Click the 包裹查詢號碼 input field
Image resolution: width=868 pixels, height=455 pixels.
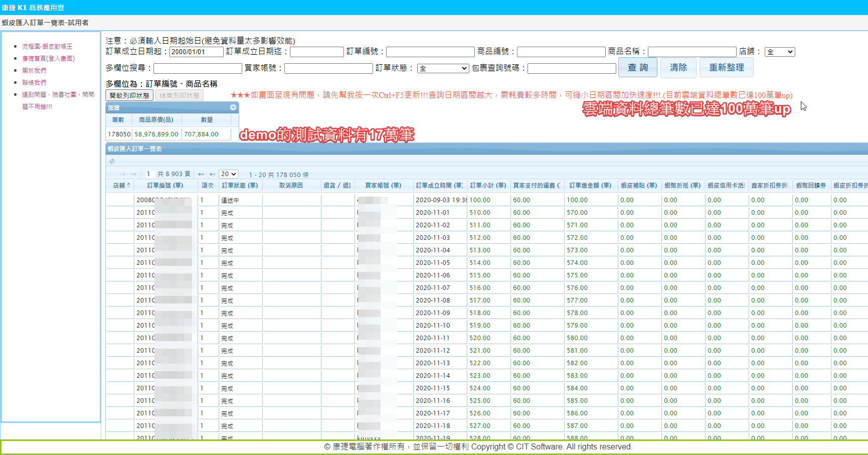(x=571, y=68)
